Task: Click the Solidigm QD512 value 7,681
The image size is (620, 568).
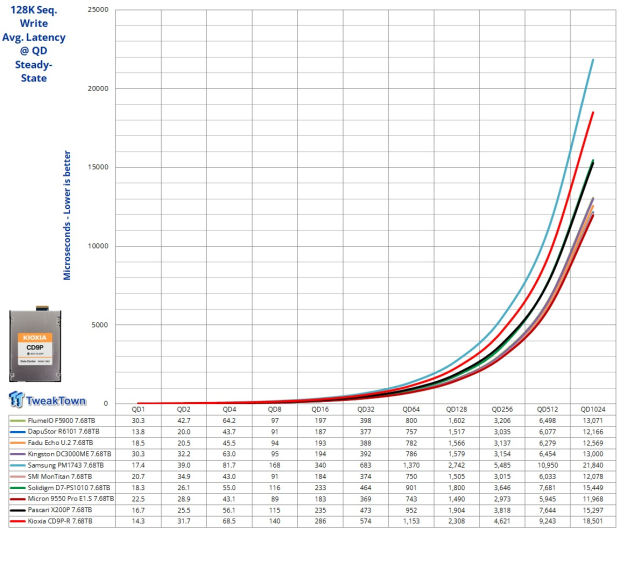Action: 548,488
